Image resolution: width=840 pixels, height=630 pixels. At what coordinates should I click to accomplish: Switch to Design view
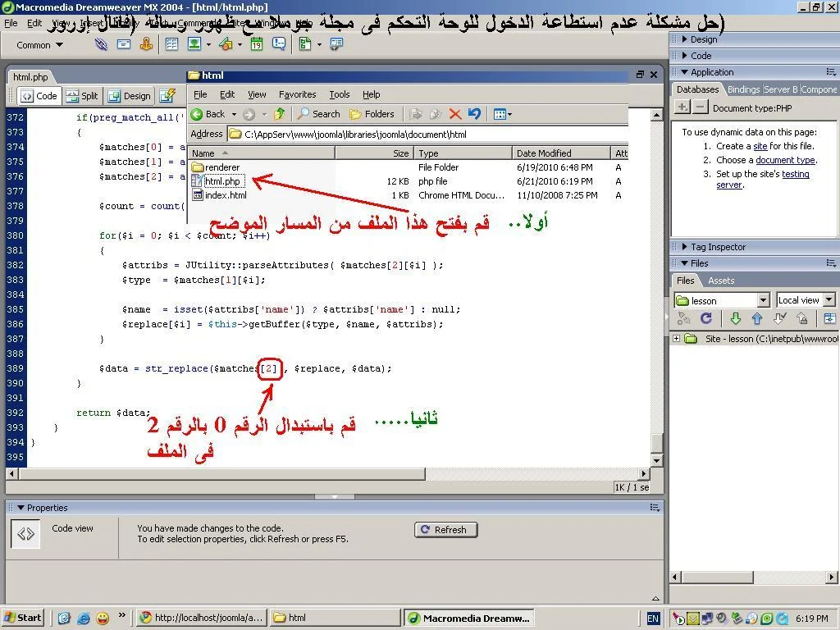[x=129, y=96]
